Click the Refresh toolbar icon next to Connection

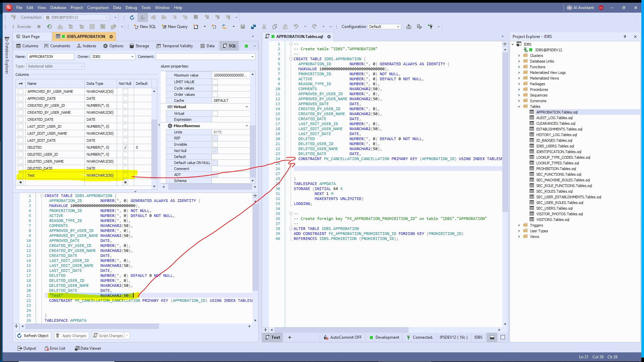pyautogui.click(x=132, y=17)
